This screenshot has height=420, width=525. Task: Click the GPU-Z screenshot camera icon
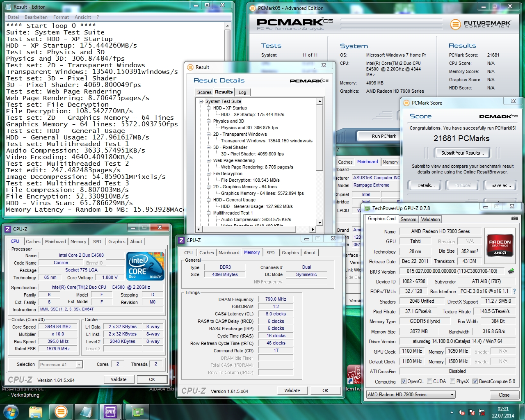514,219
